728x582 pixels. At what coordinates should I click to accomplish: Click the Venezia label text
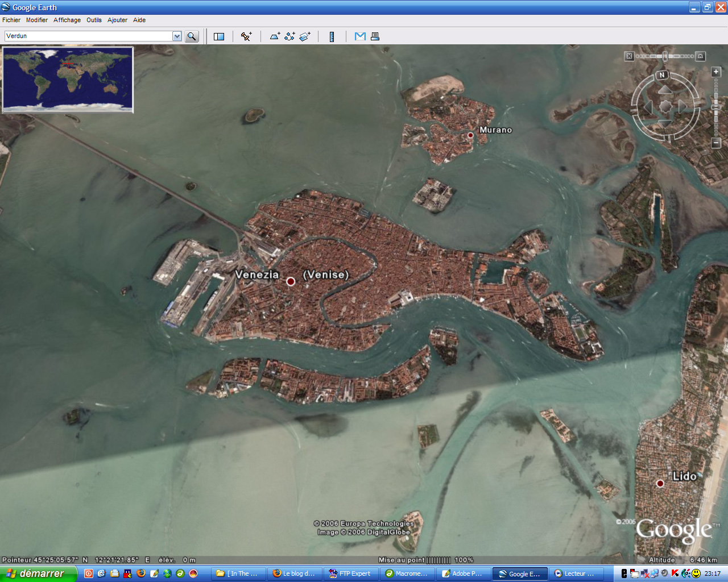click(x=257, y=275)
